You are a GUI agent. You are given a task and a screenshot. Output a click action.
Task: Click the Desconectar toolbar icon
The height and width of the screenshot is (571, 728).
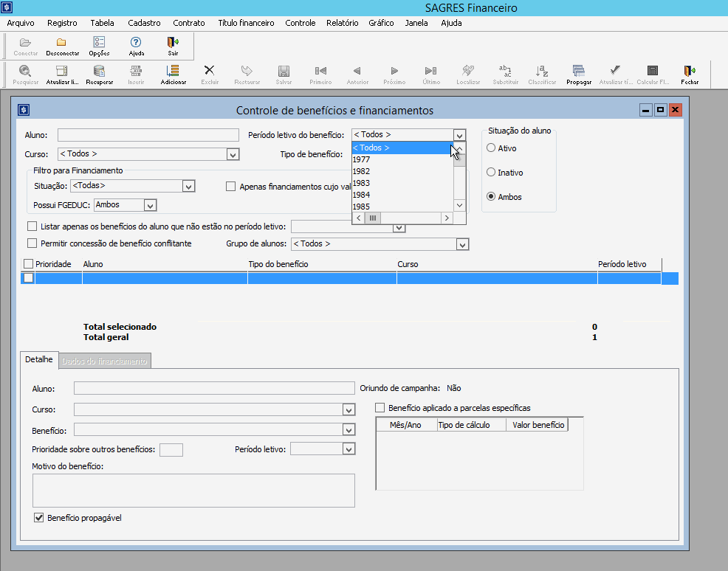point(62,45)
